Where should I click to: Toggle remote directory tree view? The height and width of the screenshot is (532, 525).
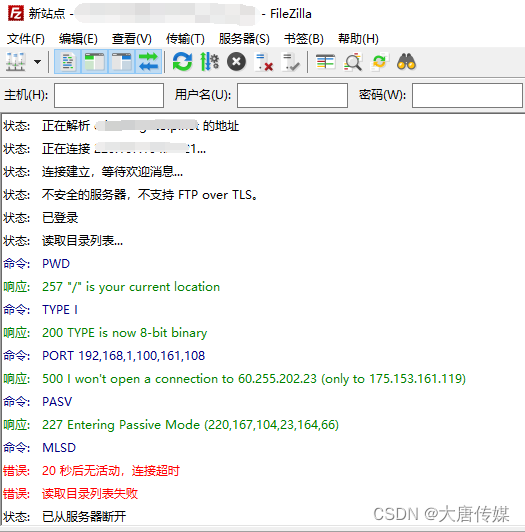click(121, 62)
